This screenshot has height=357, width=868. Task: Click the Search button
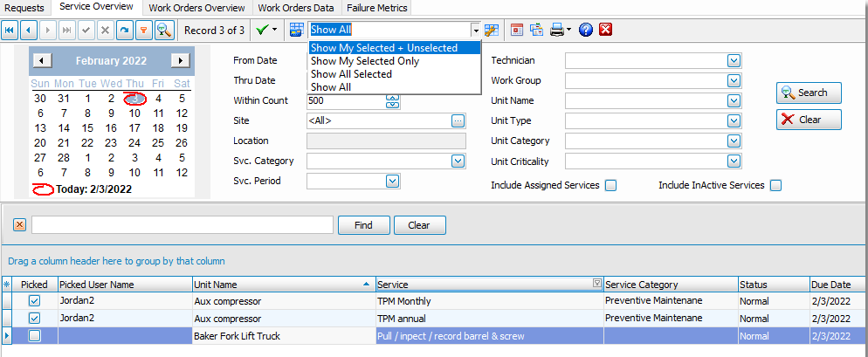point(809,93)
